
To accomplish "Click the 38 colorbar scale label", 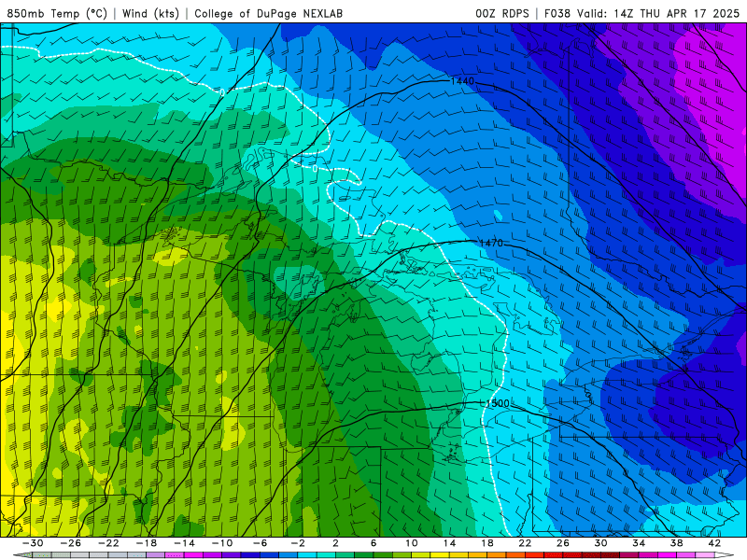I will coord(676,543).
